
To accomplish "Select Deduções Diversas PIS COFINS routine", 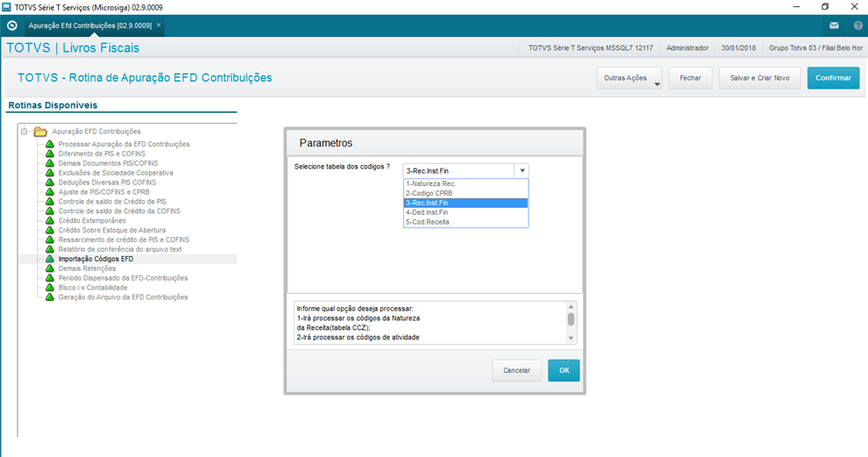I will (x=107, y=182).
